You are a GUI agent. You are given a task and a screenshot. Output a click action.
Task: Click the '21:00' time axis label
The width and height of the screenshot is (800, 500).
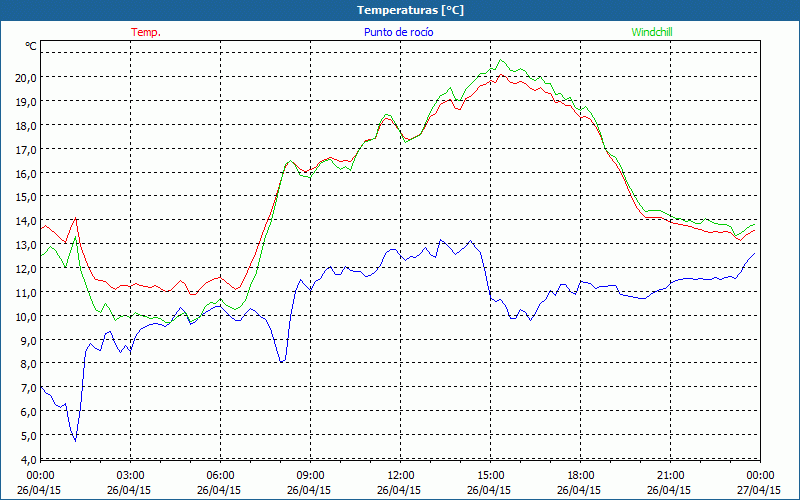point(670,476)
